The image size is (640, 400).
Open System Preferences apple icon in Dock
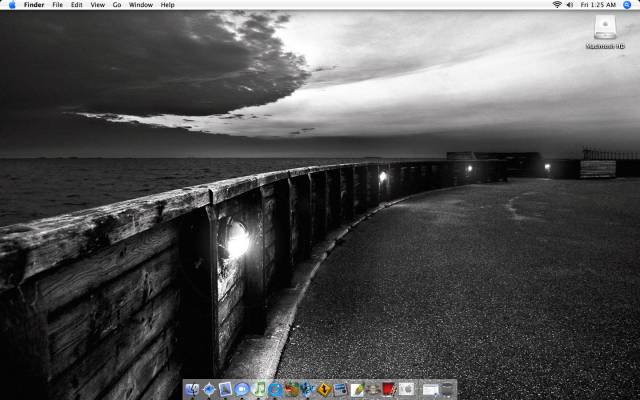(406, 389)
